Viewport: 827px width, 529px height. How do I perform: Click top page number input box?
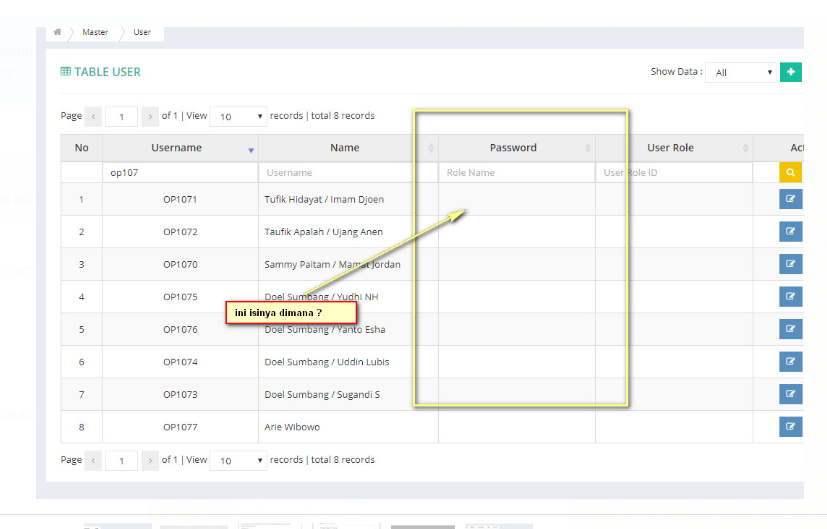[x=122, y=117]
